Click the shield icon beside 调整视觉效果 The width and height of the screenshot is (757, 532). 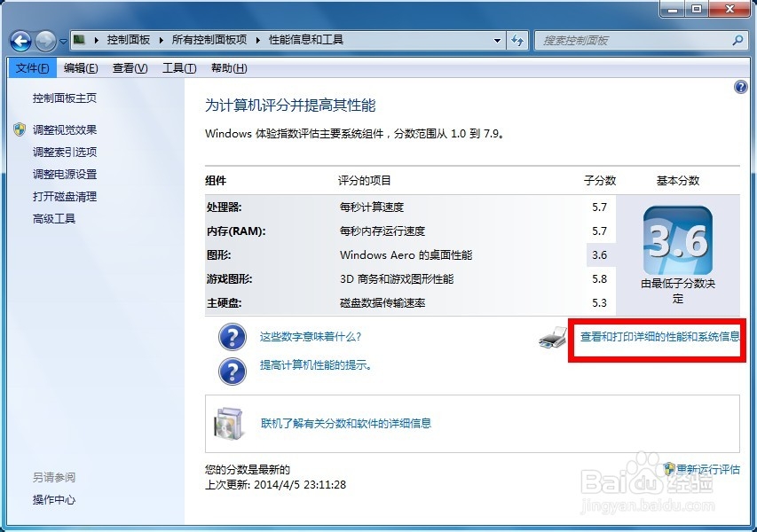point(20,129)
